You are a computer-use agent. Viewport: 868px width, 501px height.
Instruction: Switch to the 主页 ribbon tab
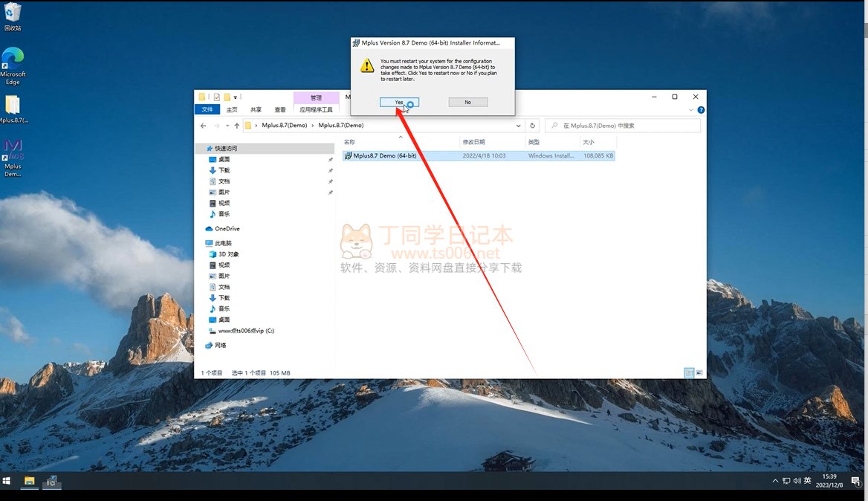(x=232, y=109)
